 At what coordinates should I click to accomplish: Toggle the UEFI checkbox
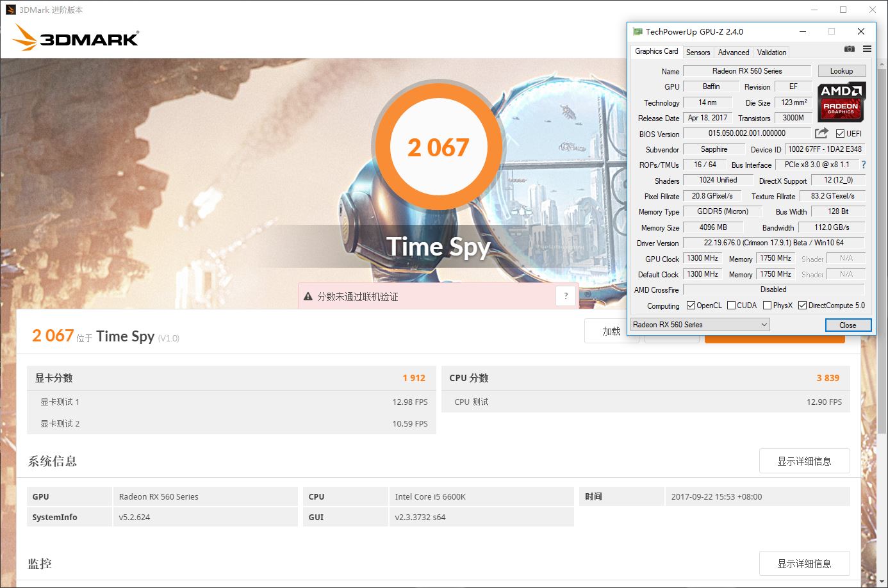840,134
